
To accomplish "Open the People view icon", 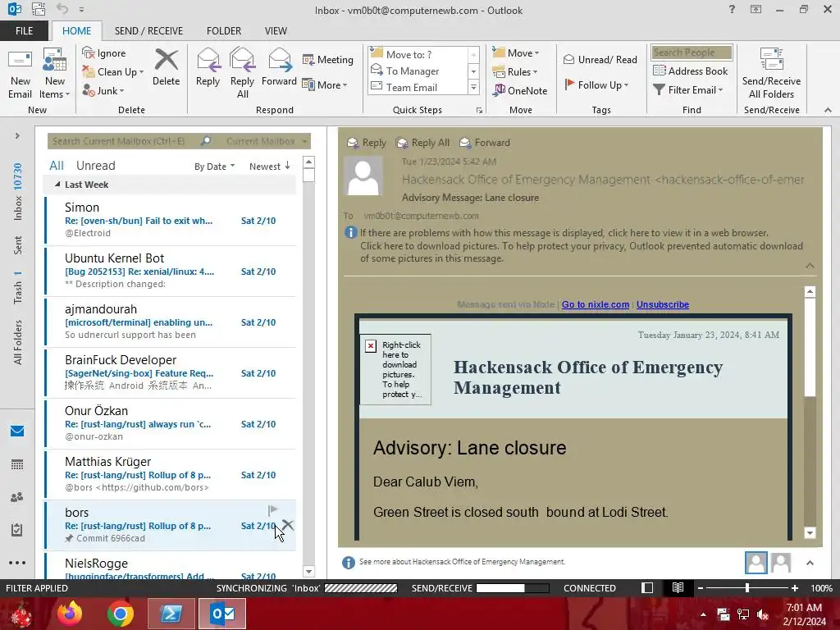I will coord(17,497).
